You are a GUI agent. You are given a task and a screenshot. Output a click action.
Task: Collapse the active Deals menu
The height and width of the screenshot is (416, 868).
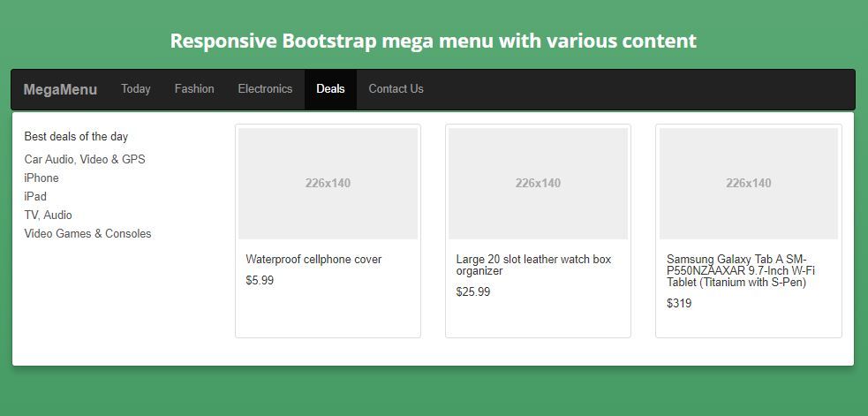coord(330,89)
